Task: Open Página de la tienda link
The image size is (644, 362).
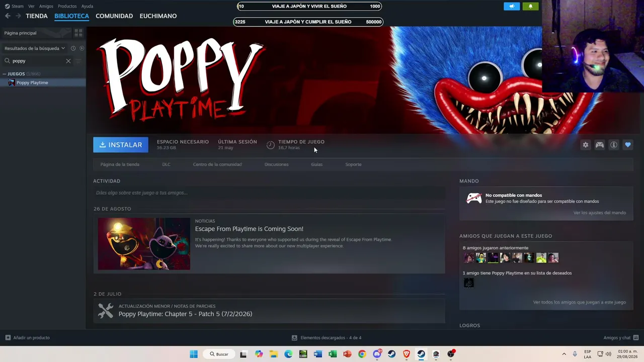Action: (x=120, y=164)
